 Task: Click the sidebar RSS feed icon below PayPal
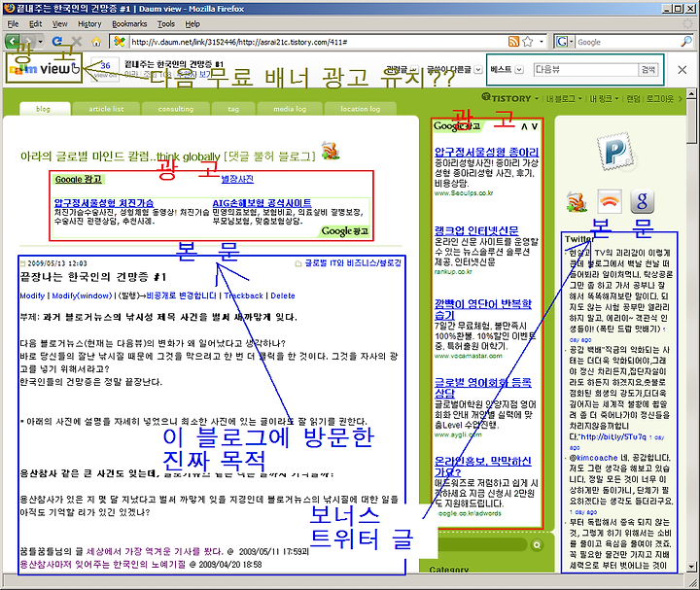577,202
